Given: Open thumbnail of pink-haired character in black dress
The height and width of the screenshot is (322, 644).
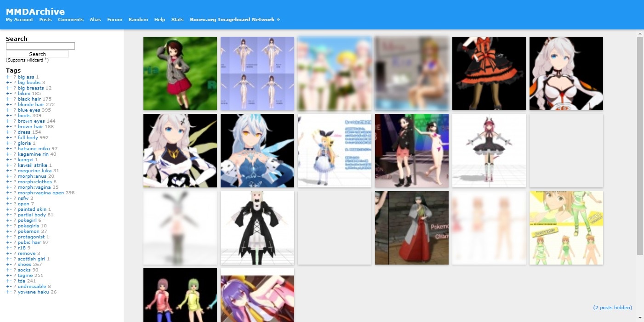Looking at the screenshot, I should [489, 151].
